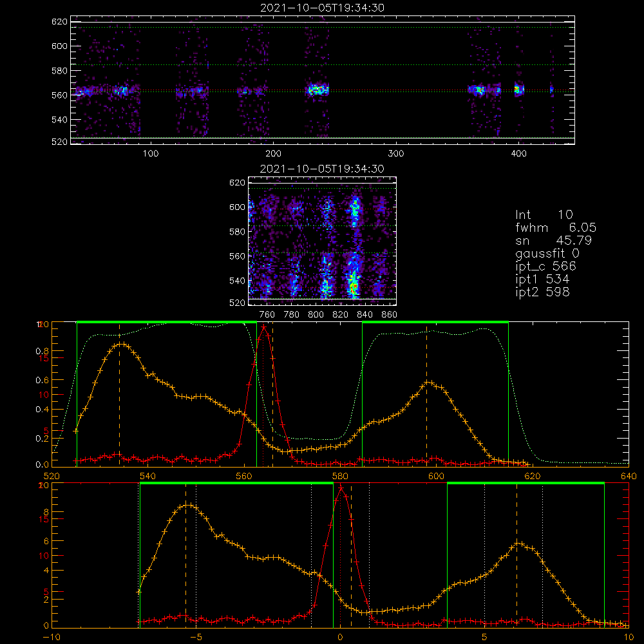Click the orange curve's right peak in the bottom plot
The image size is (644, 644).
click(518, 544)
